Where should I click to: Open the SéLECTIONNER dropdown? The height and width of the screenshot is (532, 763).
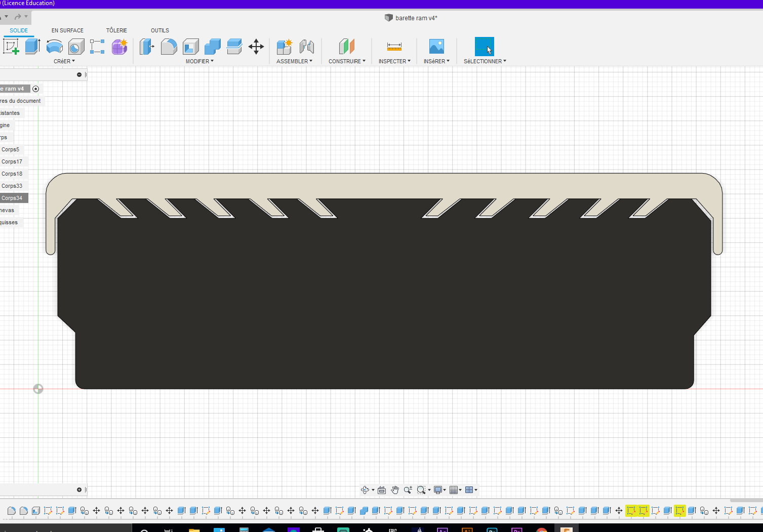484,61
